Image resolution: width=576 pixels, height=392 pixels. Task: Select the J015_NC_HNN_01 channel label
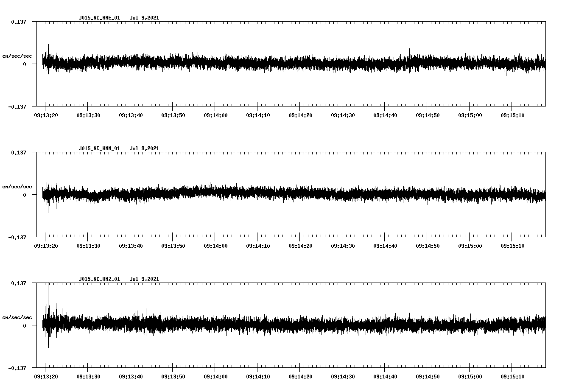coord(99,148)
